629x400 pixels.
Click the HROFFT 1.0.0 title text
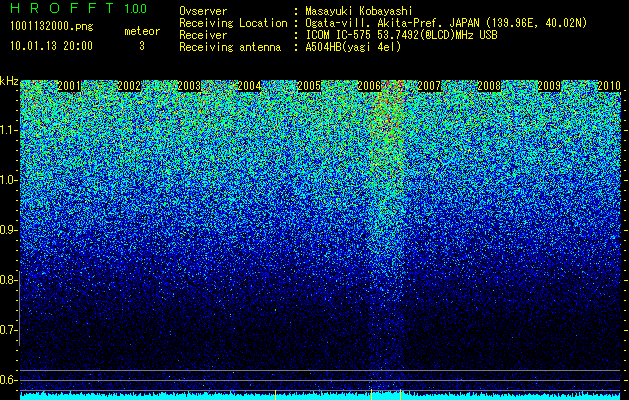click(x=78, y=8)
